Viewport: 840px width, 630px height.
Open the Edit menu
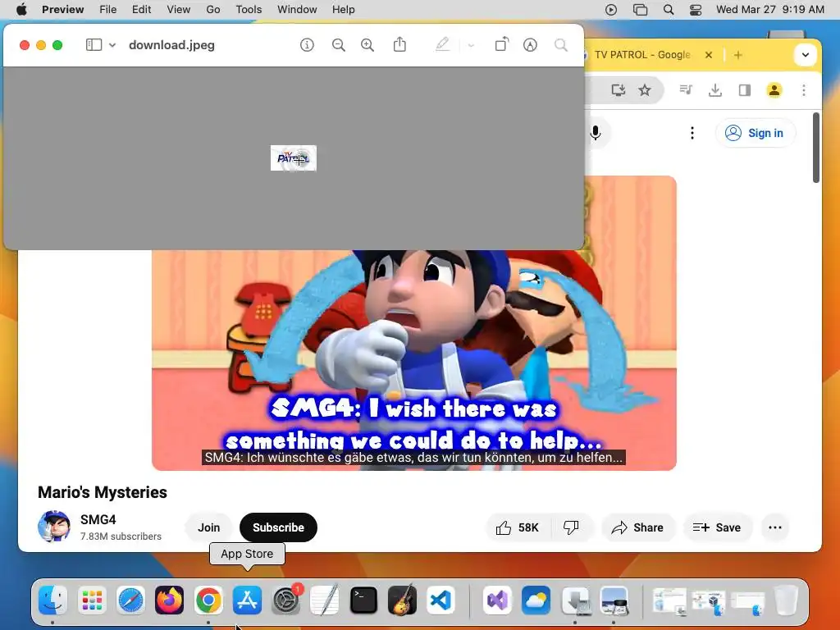pos(141,10)
